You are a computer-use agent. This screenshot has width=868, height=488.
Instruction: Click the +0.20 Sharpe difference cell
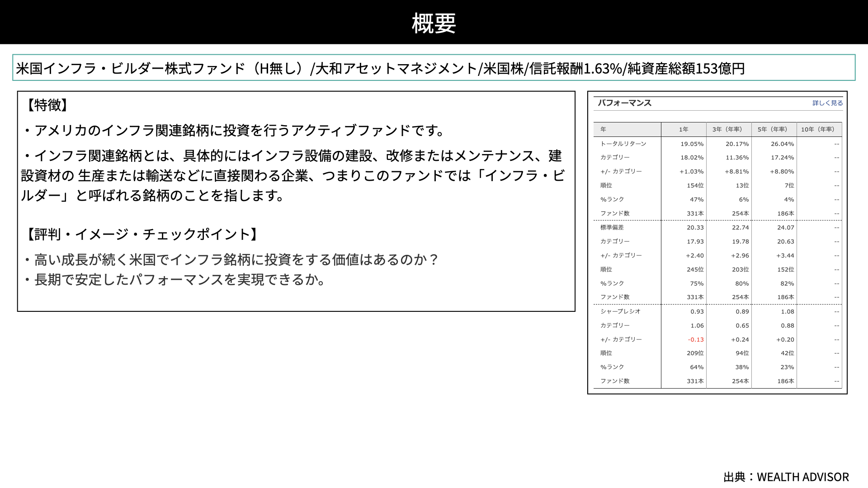pyautogui.click(x=785, y=340)
